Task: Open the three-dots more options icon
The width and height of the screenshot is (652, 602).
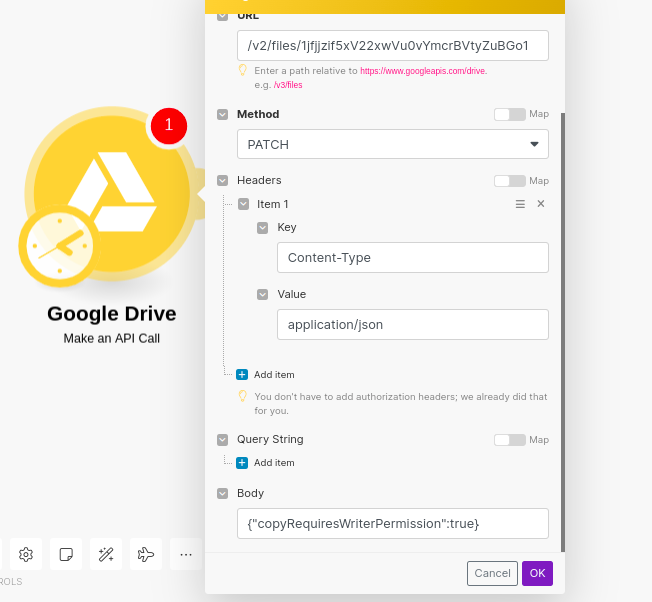Action: click(x=186, y=554)
